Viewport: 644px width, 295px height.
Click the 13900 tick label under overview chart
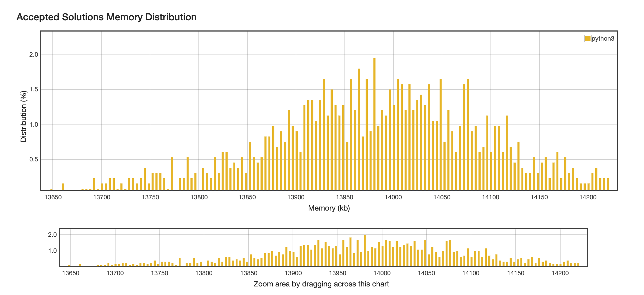point(293,273)
